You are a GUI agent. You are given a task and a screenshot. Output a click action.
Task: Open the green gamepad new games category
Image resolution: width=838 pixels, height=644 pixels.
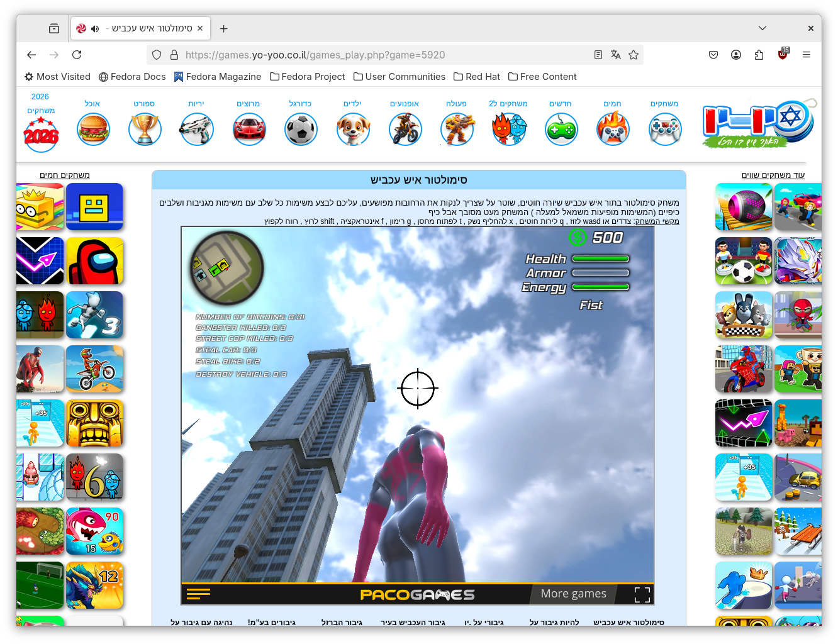point(561,130)
